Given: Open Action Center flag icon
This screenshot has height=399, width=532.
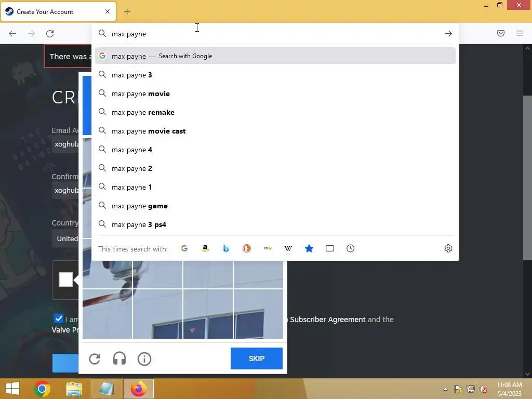Looking at the screenshot, I should click(x=458, y=389).
